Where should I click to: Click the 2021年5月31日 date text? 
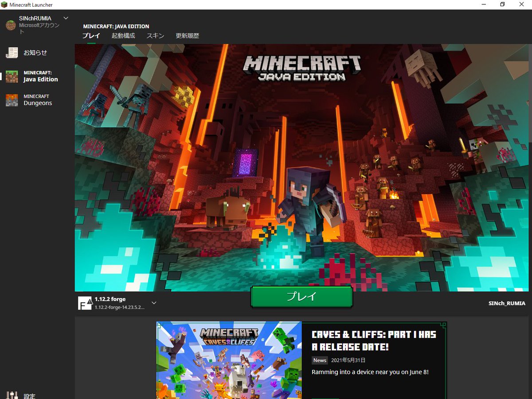point(348,360)
